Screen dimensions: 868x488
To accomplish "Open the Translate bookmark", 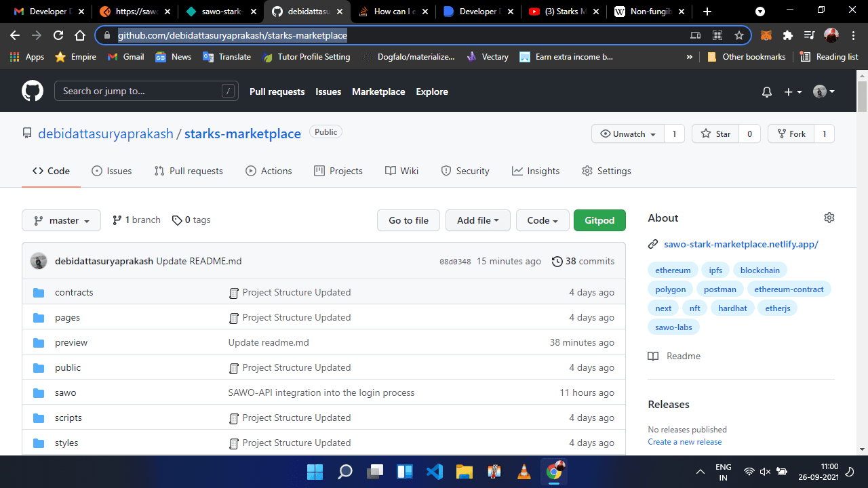I will 227,57.
